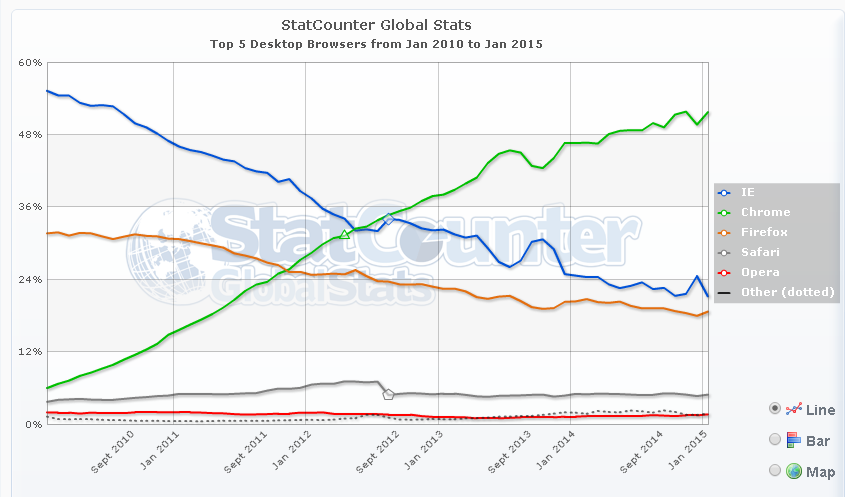
Task: Select the Line chart radio button
Action: click(775, 409)
